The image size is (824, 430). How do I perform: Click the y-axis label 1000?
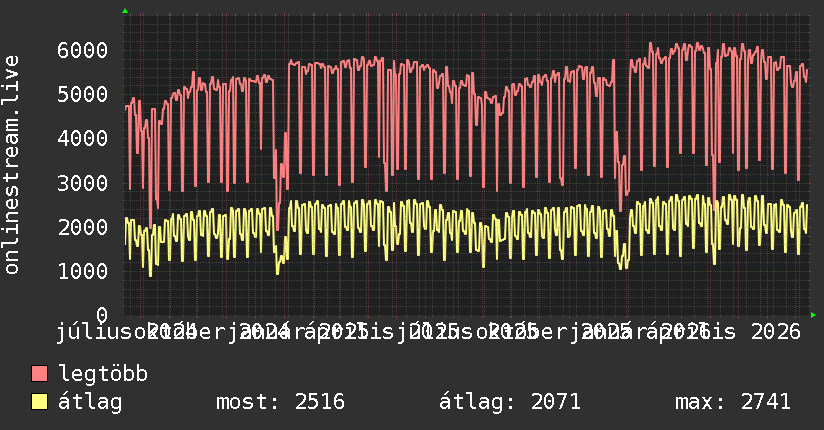[83, 271]
